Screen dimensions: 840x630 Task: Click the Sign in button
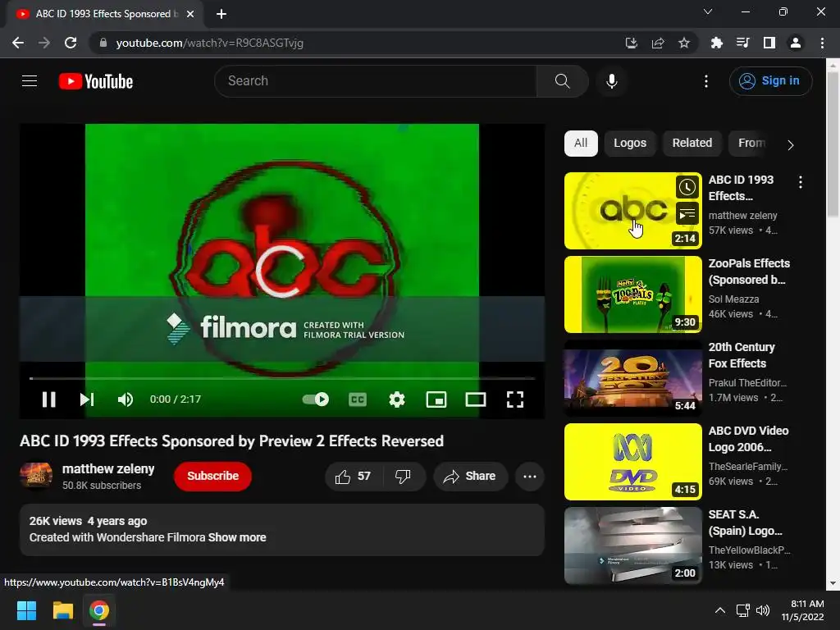tap(770, 81)
